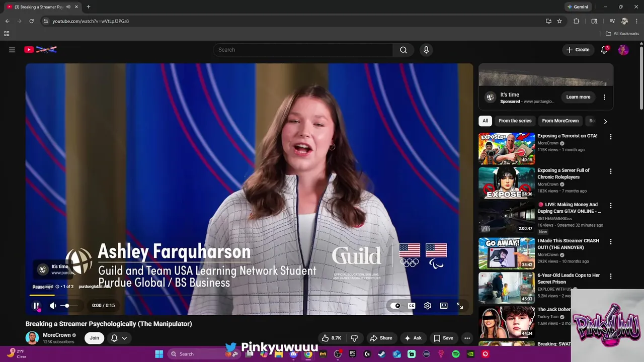Open Exposing a Terrorist on GTA! thumbnail
Image resolution: width=644 pixels, height=362 pixels.
[507, 148]
